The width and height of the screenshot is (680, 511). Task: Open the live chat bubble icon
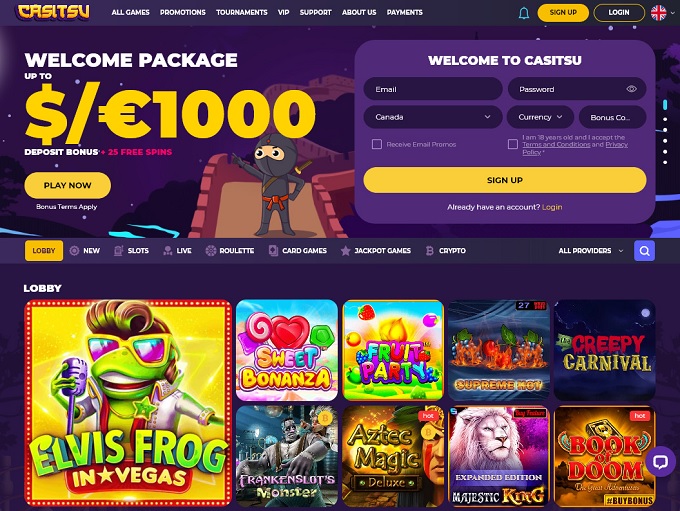660,462
